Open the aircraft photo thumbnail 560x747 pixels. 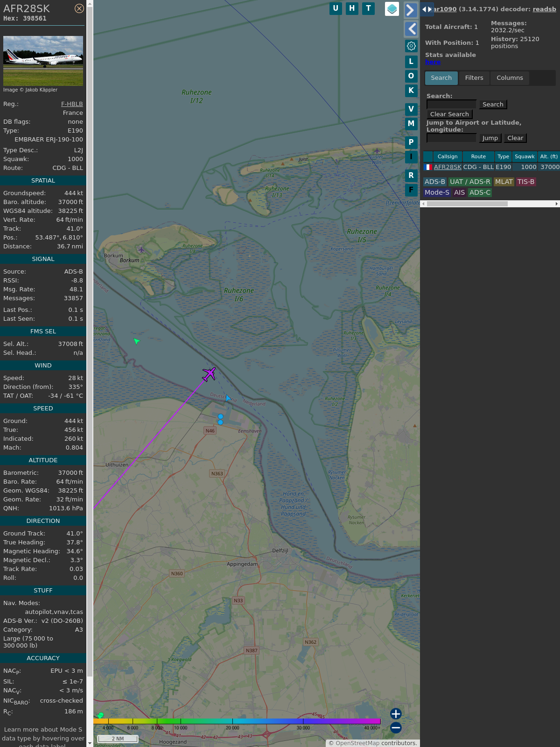click(x=43, y=61)
